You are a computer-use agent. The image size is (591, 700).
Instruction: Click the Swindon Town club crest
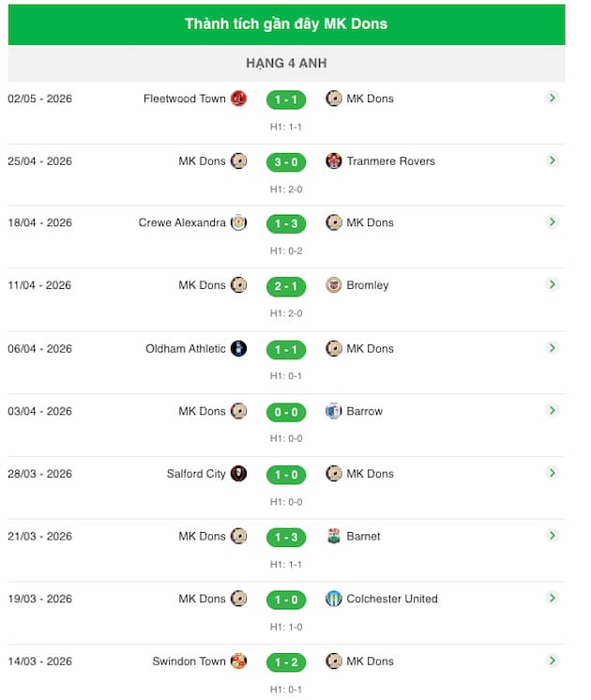point(239,661)
